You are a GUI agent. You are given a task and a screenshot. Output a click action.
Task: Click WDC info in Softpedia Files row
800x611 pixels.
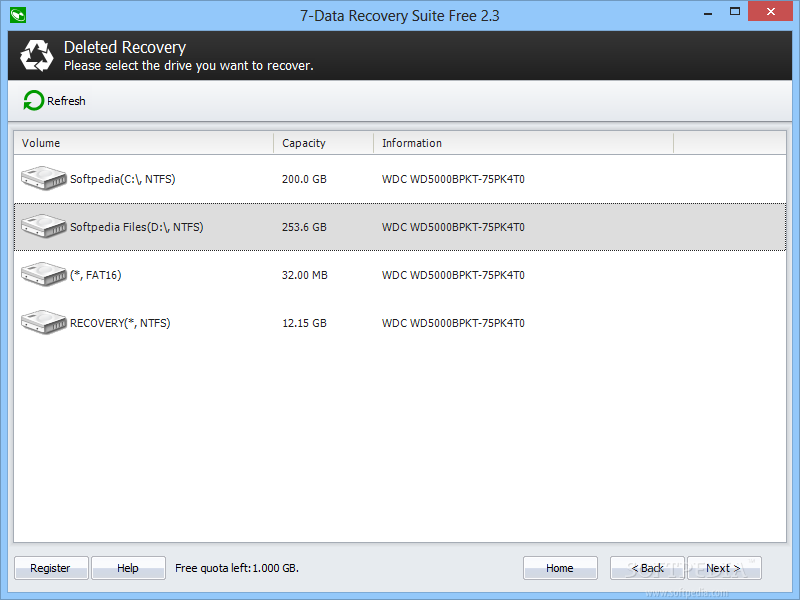point(453,227)
